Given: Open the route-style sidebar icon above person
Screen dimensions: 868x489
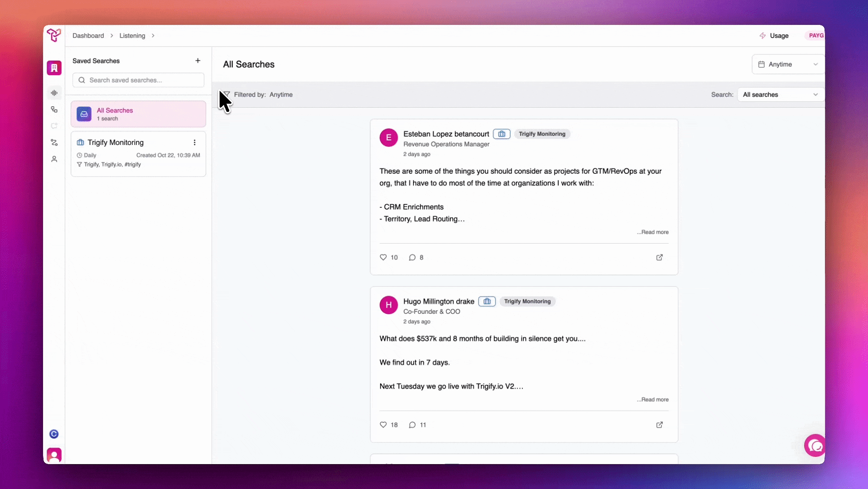Looking at the screenshot, I should (x=54, y=143).
